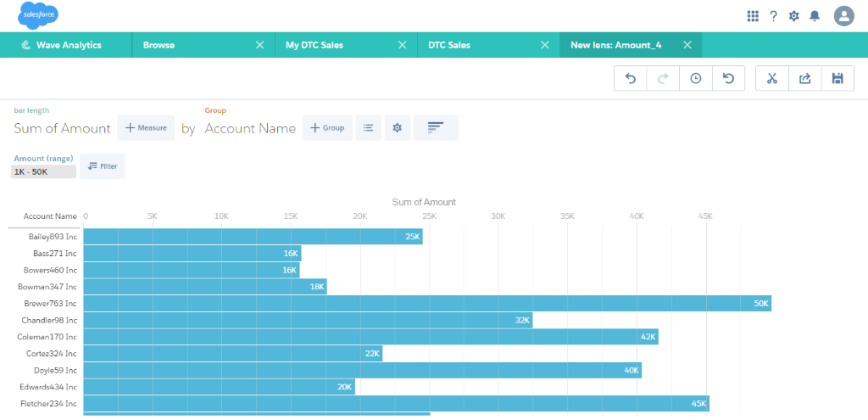The height and width of the screenshot is (420, 868).
Task: Close the DTC Sales tab
Action: tap(545, 45)
